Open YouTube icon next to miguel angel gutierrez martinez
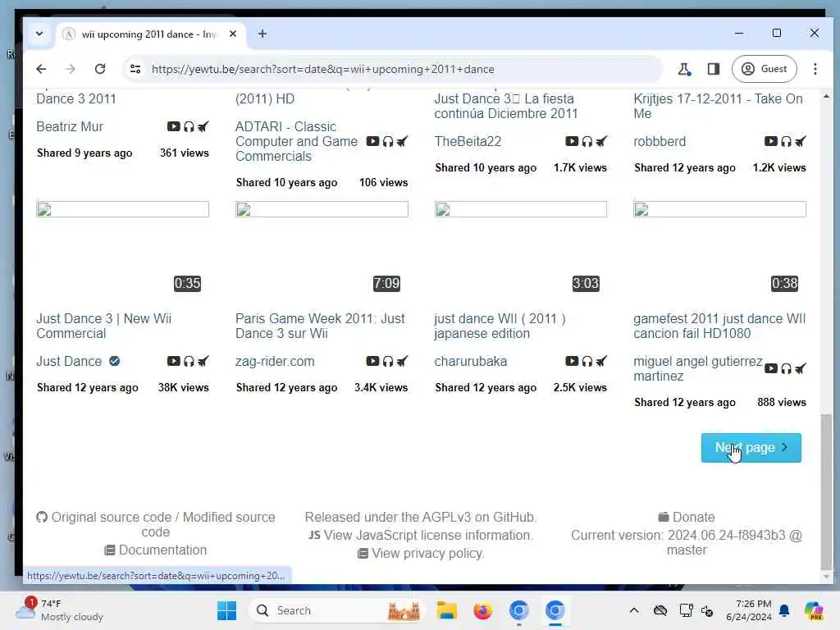This screenshot has width=840, height=630. (771, 368)
